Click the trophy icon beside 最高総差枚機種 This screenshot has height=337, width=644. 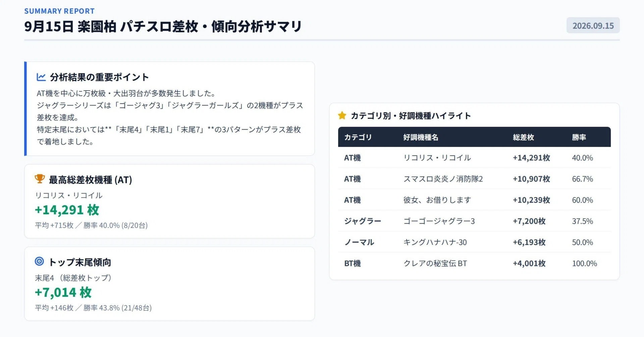point(40,179)
